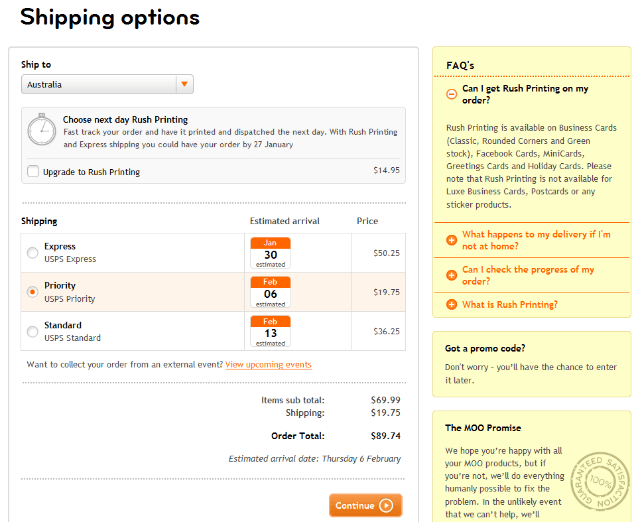This screenshot has height=522, width=640.
Task: Click plus icon beside What is Rush Printing
Action: click(452, 305)
